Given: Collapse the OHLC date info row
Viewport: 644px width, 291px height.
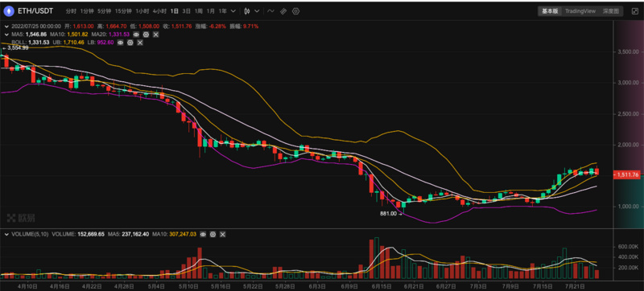Looking at the screenshot, I should [x=6, y=27].
